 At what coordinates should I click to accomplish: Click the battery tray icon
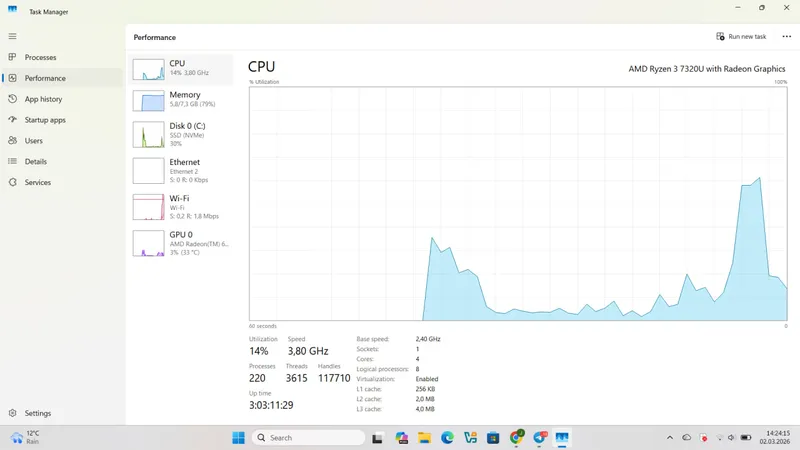point(746,438)
